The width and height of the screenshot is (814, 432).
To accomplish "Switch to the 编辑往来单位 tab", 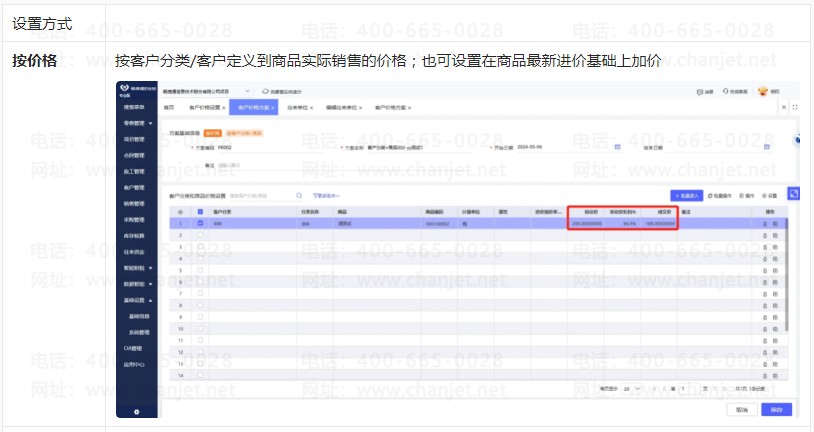I will coord(341,107).
